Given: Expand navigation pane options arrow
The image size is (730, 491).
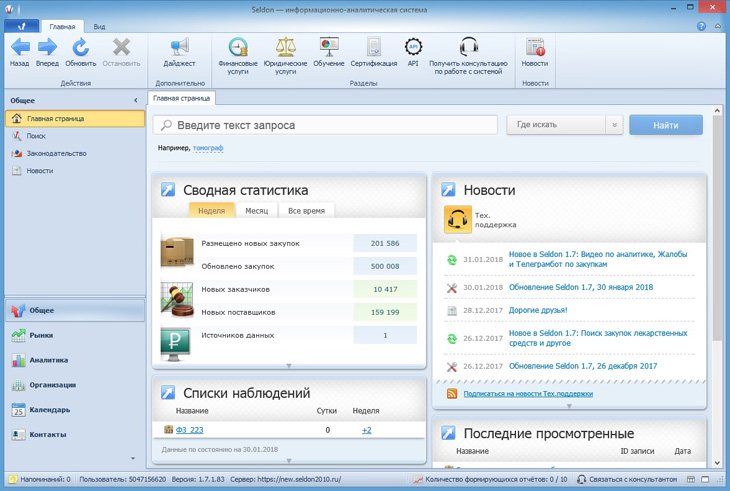Looking at the screenshot, I should pyautogui.click(x=133, y=458).
